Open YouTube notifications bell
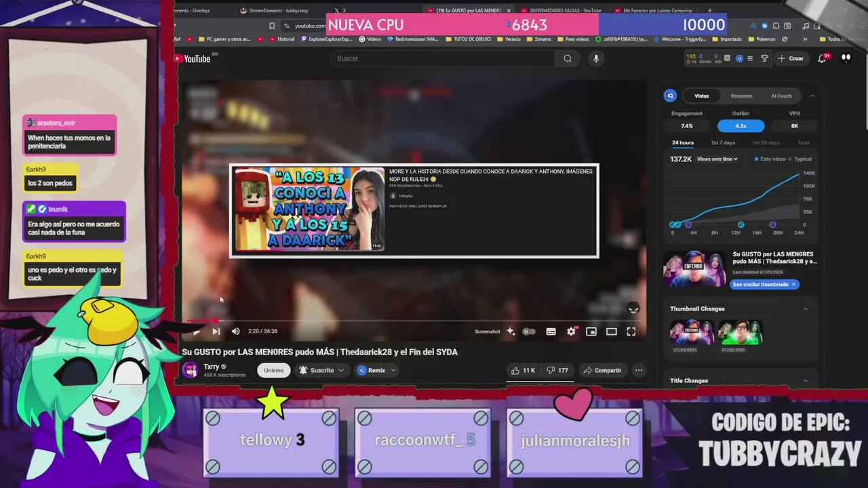Image resolution: width=868 pixels, height=488 pixels. (822, 58)
